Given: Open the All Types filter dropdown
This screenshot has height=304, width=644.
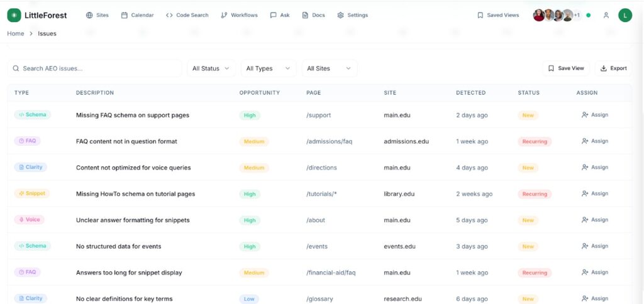Looking at the screenshot, I should coord(267,68).
